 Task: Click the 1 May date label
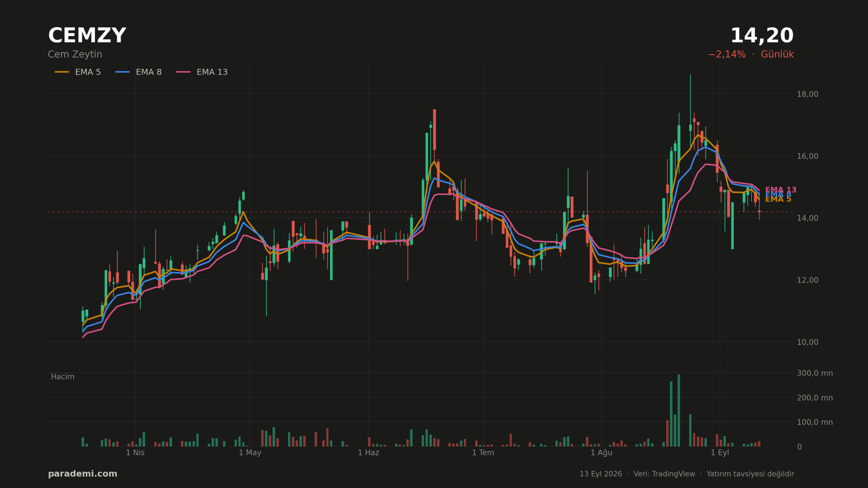click(x=250, y=453)
